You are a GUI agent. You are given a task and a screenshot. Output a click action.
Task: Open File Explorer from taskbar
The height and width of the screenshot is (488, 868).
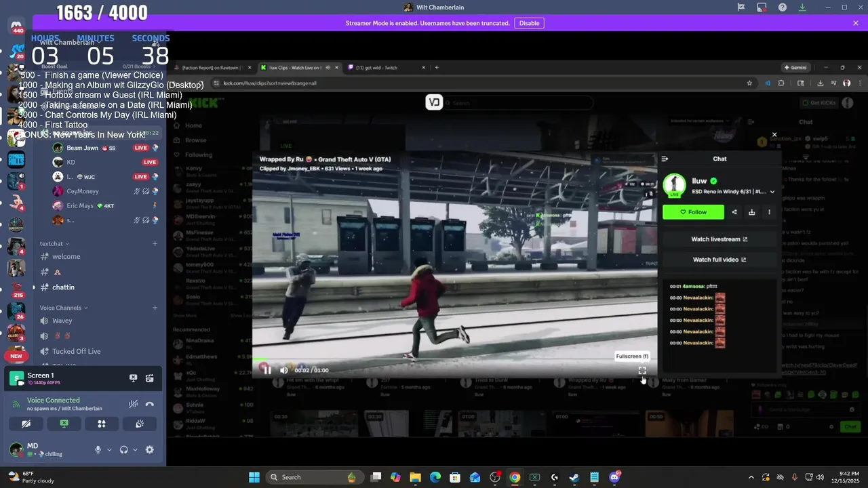pyautogui.click(x=415, y=477)
